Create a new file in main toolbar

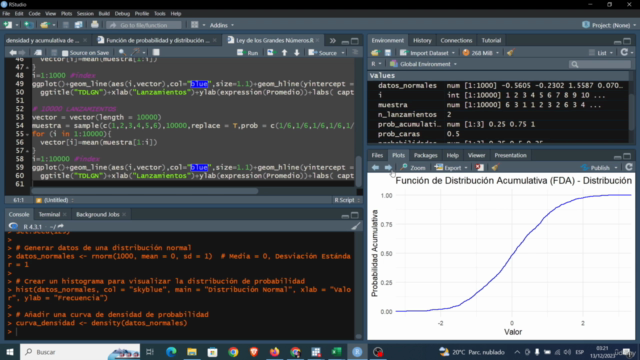8,25
